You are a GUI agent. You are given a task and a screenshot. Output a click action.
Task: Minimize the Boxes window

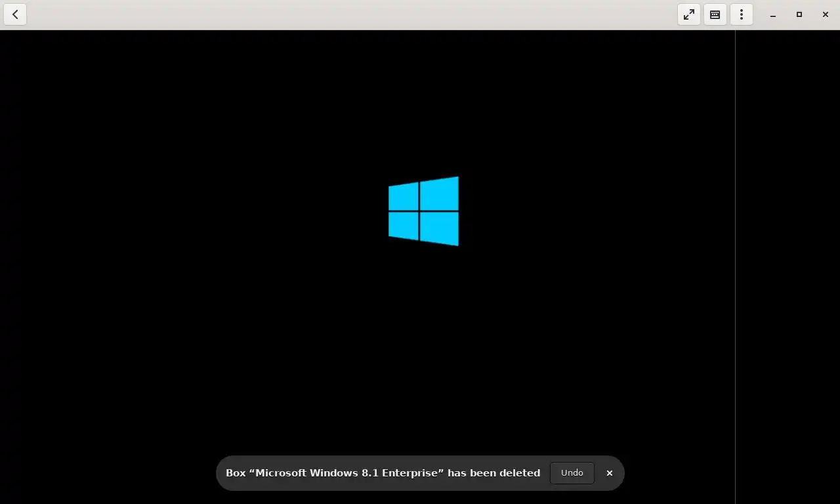(773, 14)
